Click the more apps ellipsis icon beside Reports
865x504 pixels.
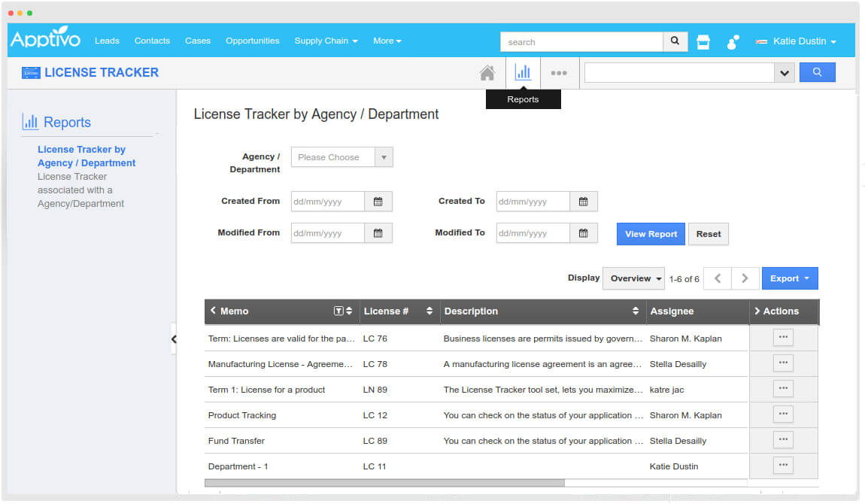(559, 72)
